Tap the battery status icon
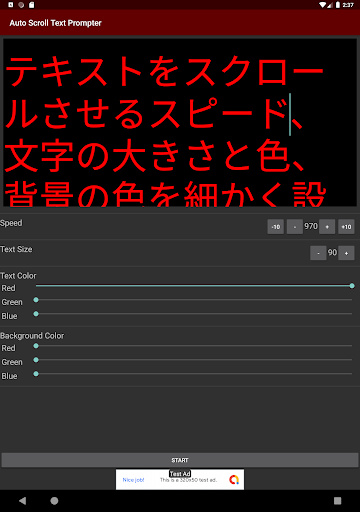Screen dimensions: 360x512 [338, 5]
